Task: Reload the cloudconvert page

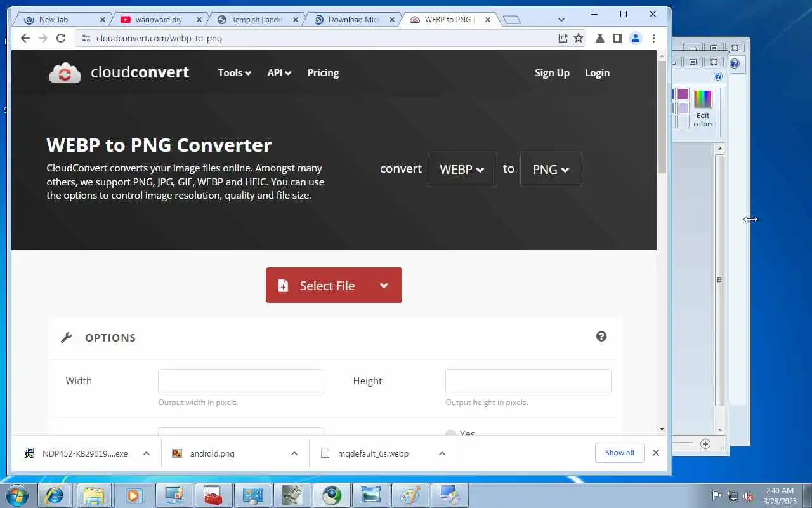Action: pos(61,38)
